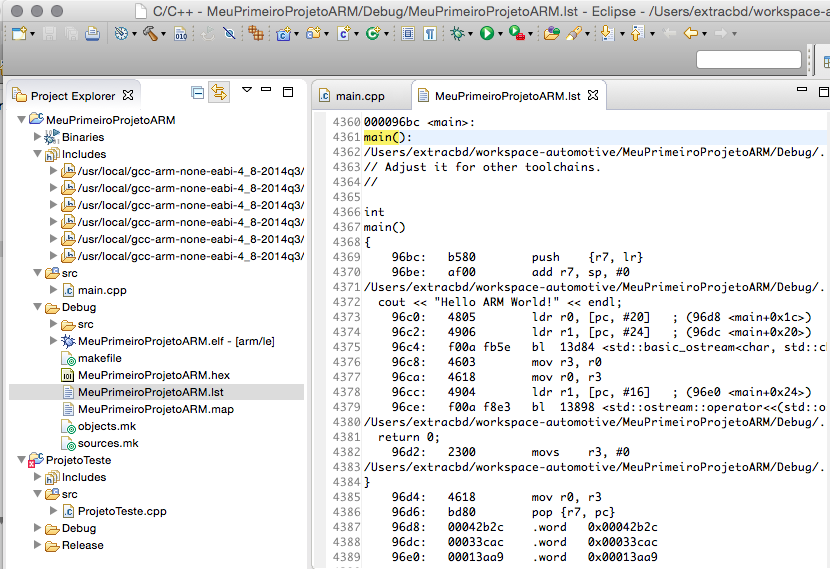Viewport: 830px width, 569px height.
Task: Click the Print toolbar icon
Action: click(x=93, y=34)
